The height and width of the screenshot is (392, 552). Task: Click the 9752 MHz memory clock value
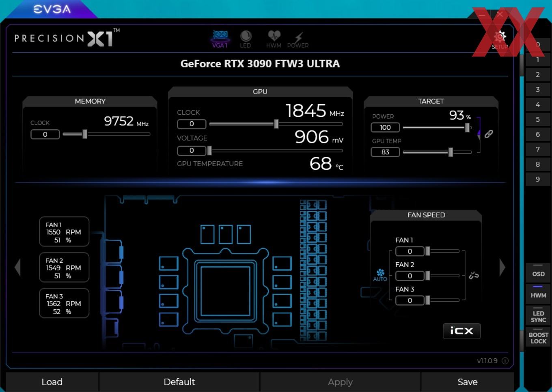coord(126,121)
